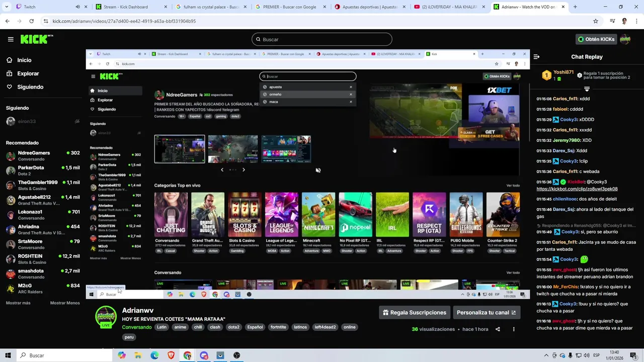The image size is (644, 362).
Task: Focus the Kick Buscar search field
Action: pyautogui.click(x=322, y=39)
